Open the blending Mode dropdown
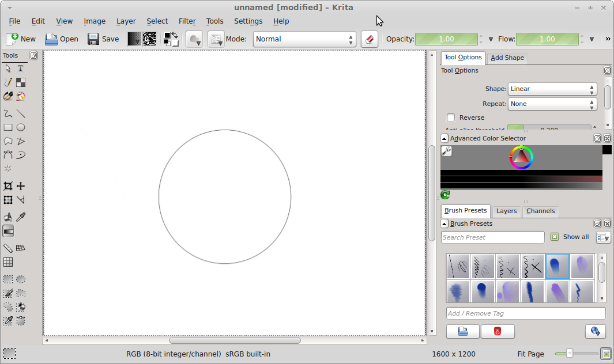 pos(304,39)
